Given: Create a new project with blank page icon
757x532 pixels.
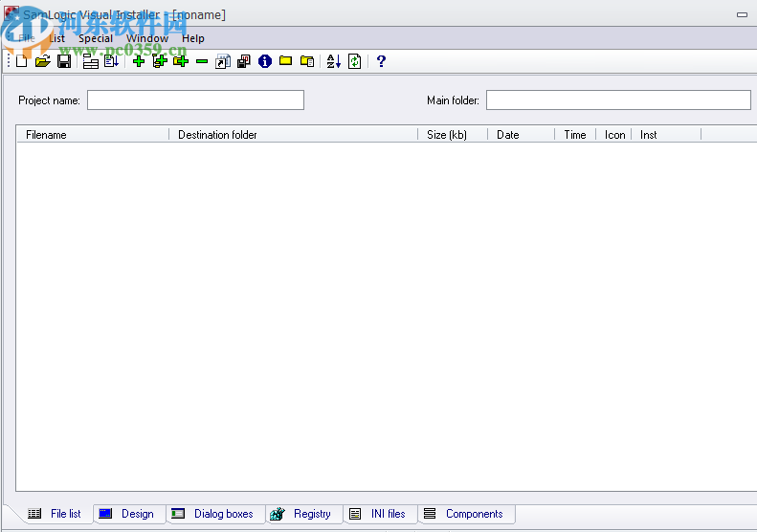Looking at the screenshot, I should point(22,61).
